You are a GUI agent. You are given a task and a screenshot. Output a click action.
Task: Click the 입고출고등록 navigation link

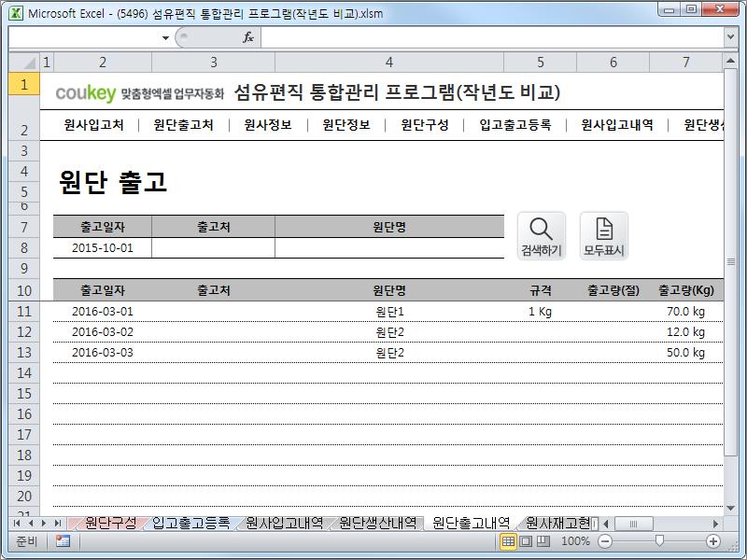[x=515, y=125]
